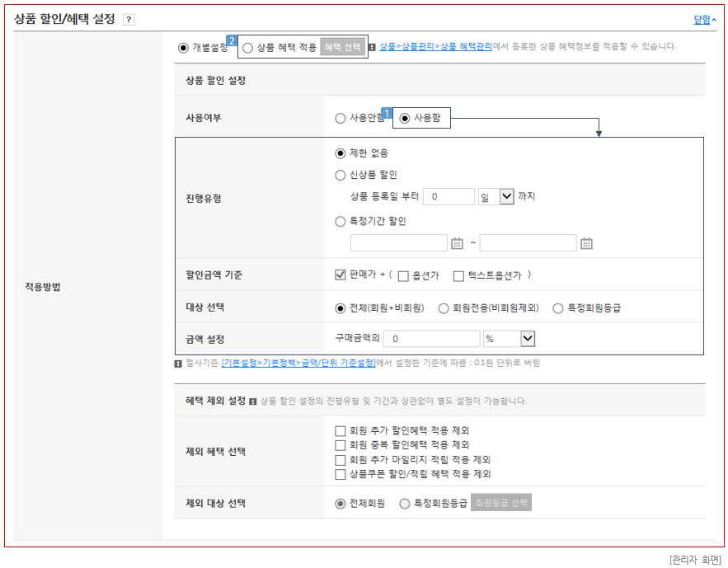Image resolution: width=728 pixels, height=568 pixels.
Task: Enable the 텍스트옵션가 checkbox
Action: click(459, 275)
